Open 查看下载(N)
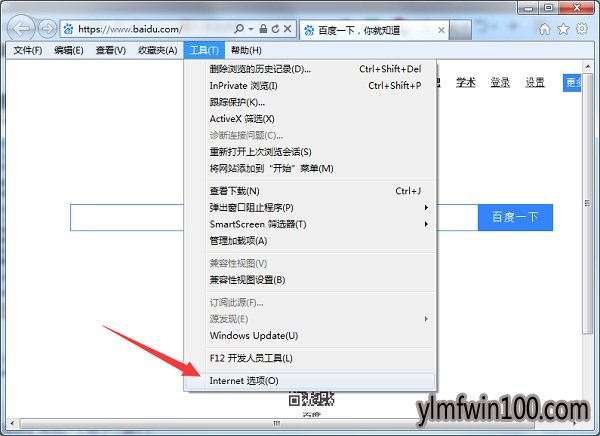This screenshot has height=436, width=600. [310, 191]
